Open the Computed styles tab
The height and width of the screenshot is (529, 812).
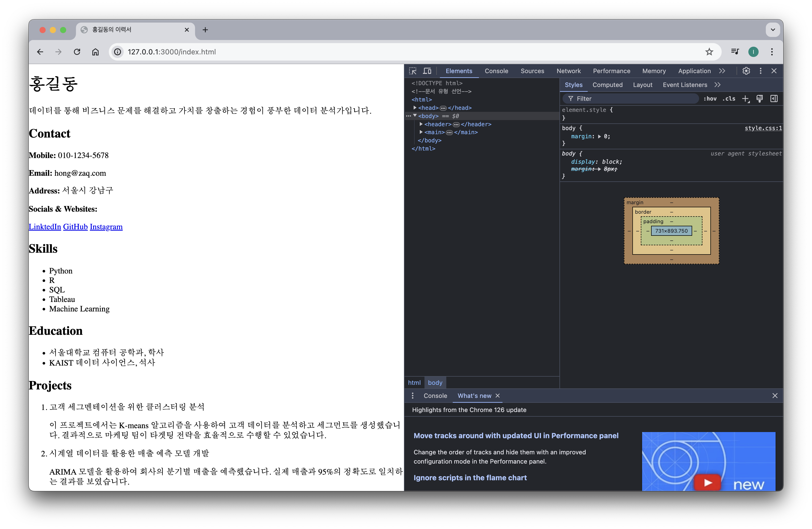(607, 85)
